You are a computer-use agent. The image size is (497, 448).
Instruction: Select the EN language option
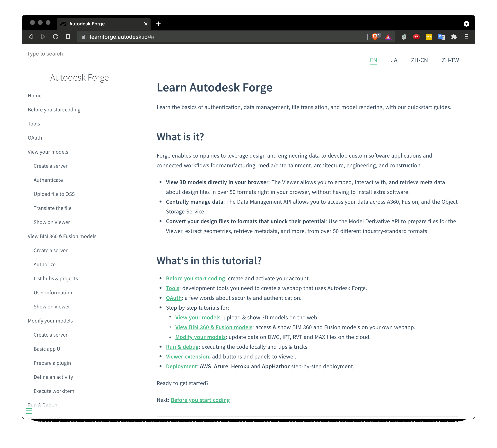(x=373, y=60)
